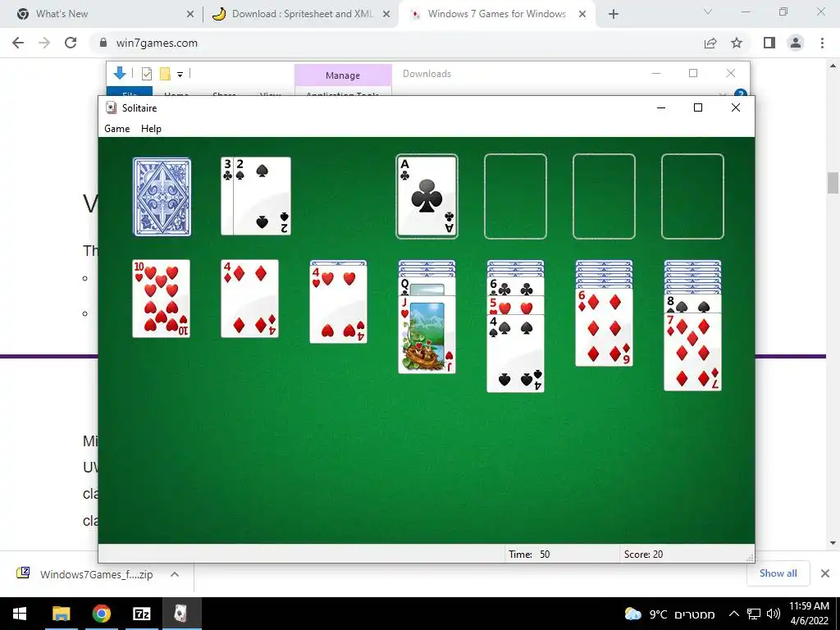
Task: Click the second empty foundation slot
Action: click(x=515, y=197)
